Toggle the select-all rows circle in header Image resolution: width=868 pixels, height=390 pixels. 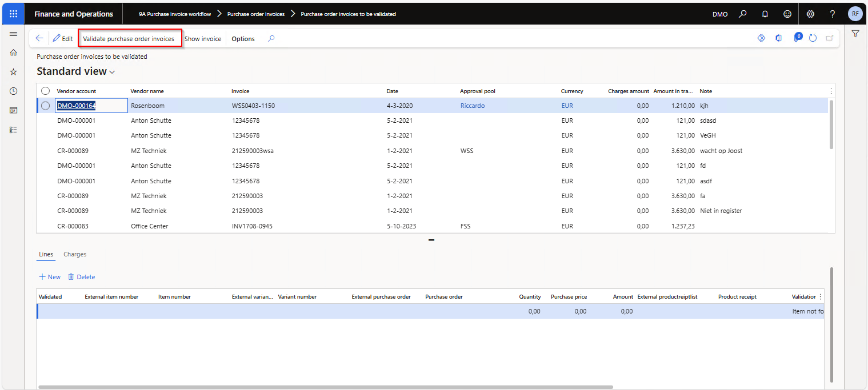tap(46, 91)
